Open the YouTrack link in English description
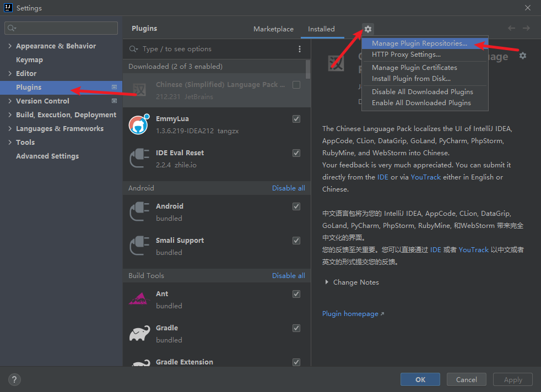This screenshot has width=541, height=392. pyautogui.click(x=425, y=177)
